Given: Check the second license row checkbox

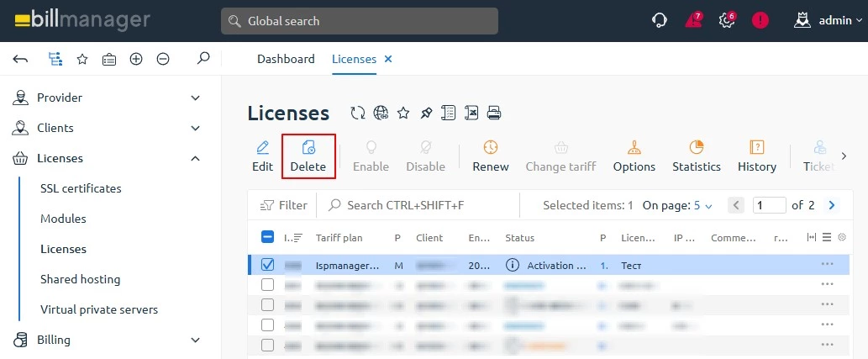Looking at the screenshot, I should point(267,285).
